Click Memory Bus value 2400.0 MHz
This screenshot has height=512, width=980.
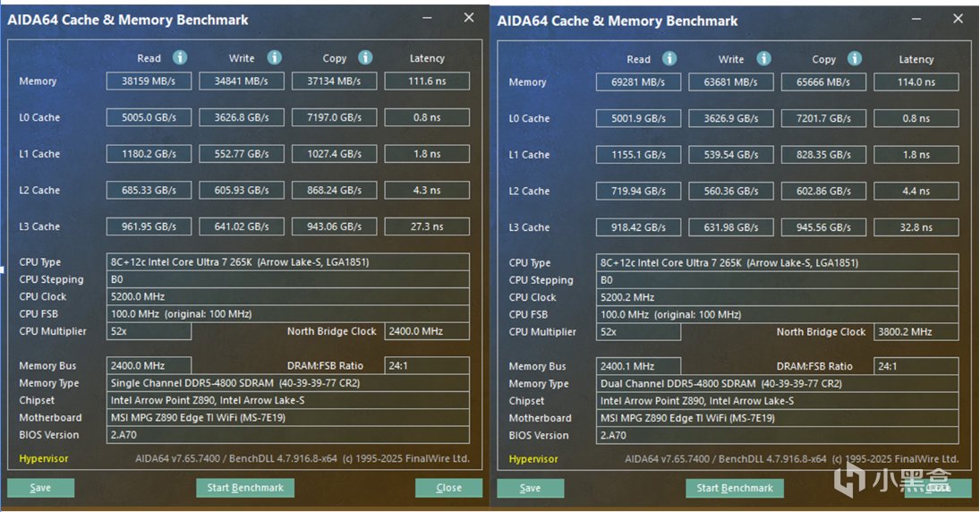149,366
